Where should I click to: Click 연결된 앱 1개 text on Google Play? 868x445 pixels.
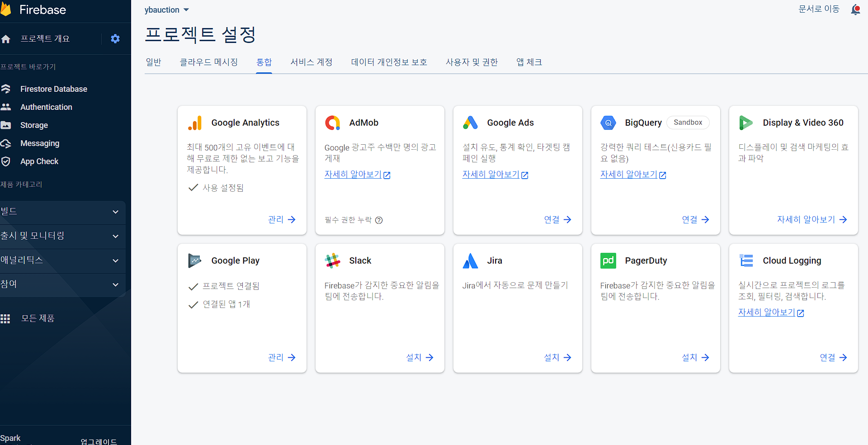tap(226, 304)
